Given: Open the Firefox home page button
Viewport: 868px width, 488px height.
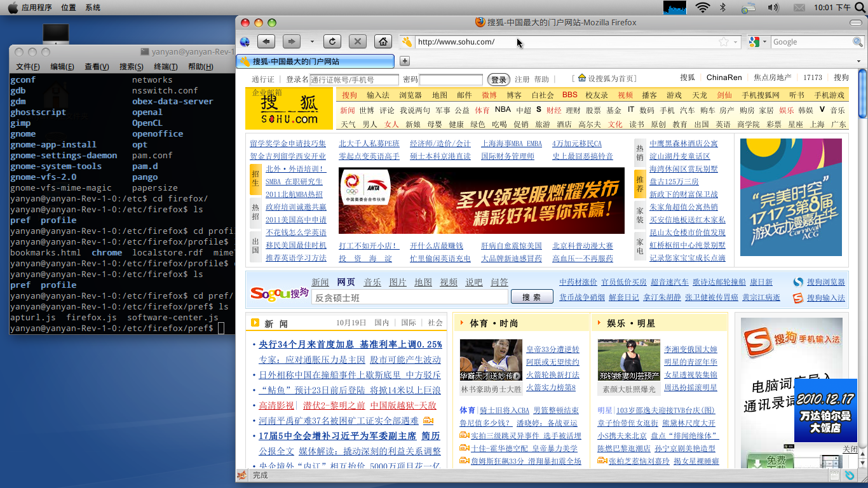Looking at the screenshot, I should [383, 42].
